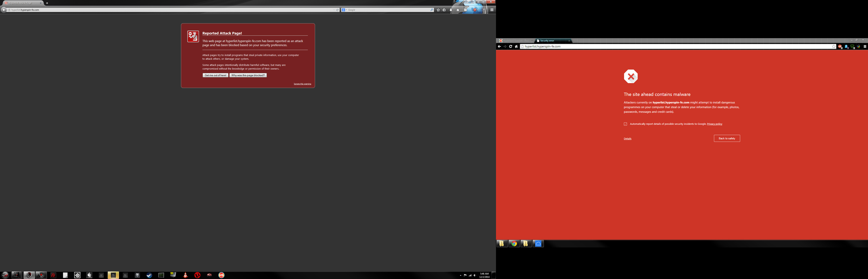
Task: Click Firefox back arrow button
Action: pyautogui.click(x=4, y=10)
